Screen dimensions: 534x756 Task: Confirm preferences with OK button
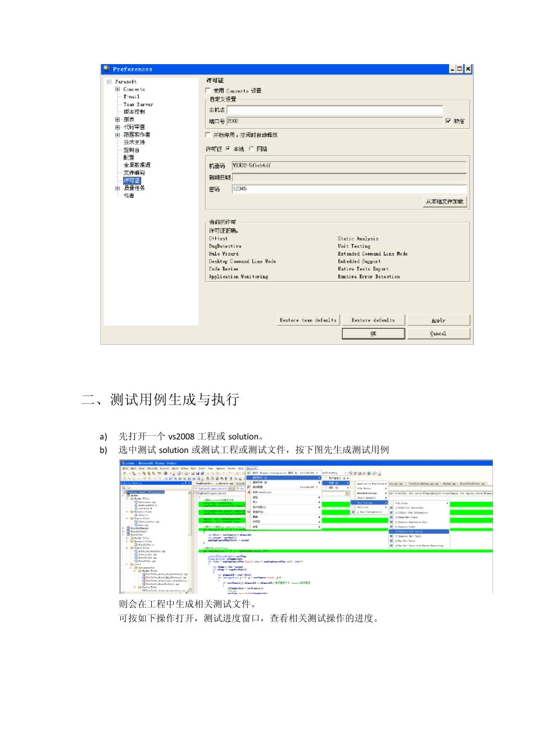(x=373, y=334)
